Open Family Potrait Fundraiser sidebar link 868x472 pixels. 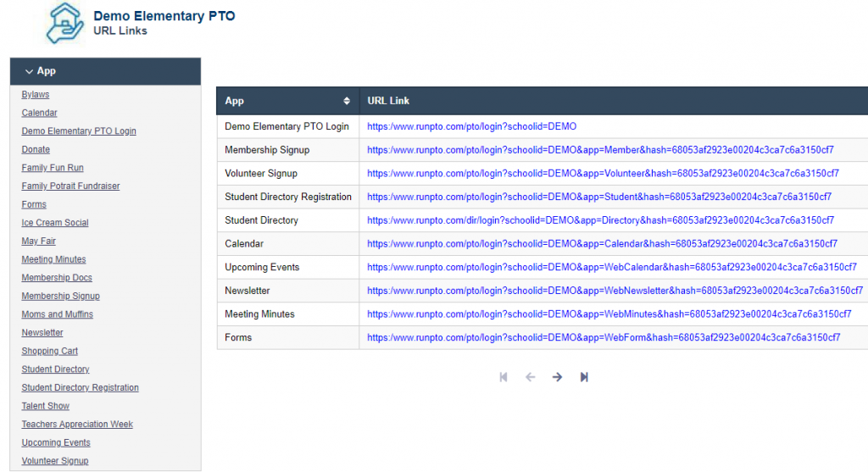coord(70,186)
